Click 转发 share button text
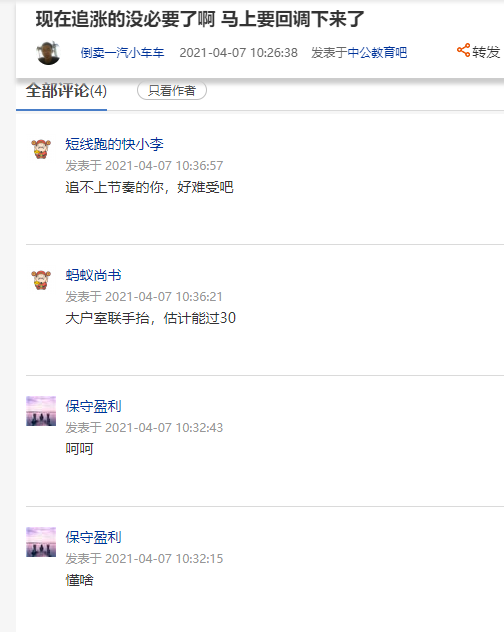 [x=486, y=52]
